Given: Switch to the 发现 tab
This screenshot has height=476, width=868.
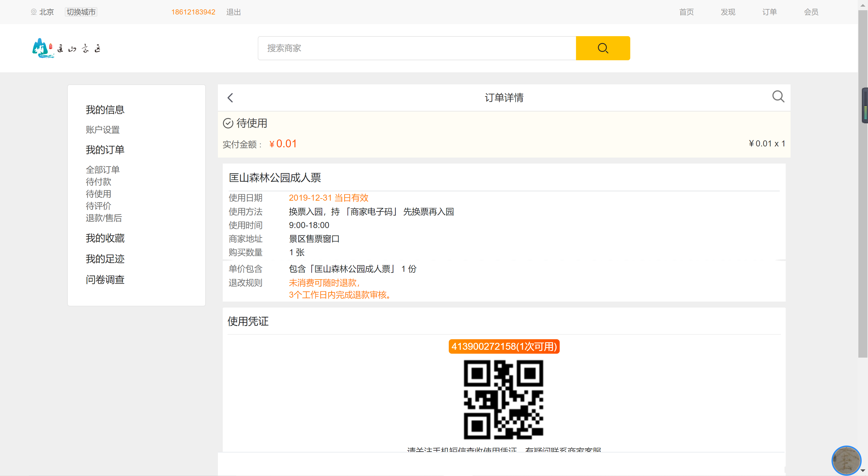Looking at the screenshot, I should coord(728,12).
